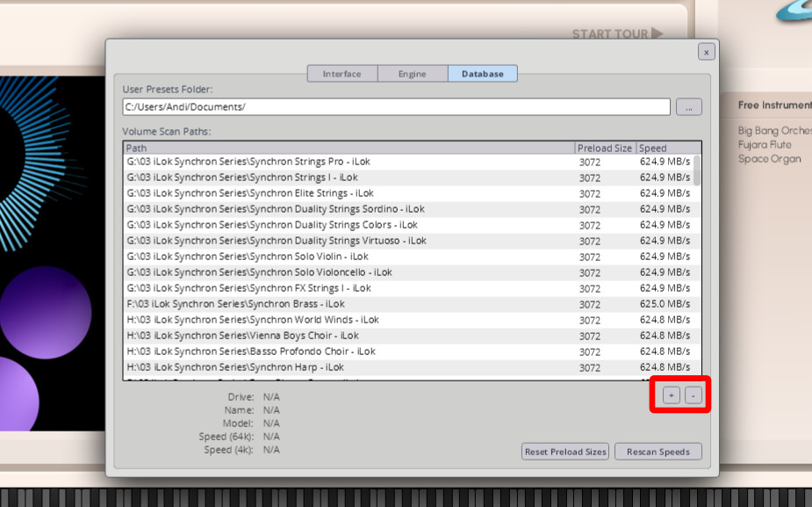This screenshot has width=812, height=507.
Task: Click the User Presets Folder path field
Action: point(396,107)
